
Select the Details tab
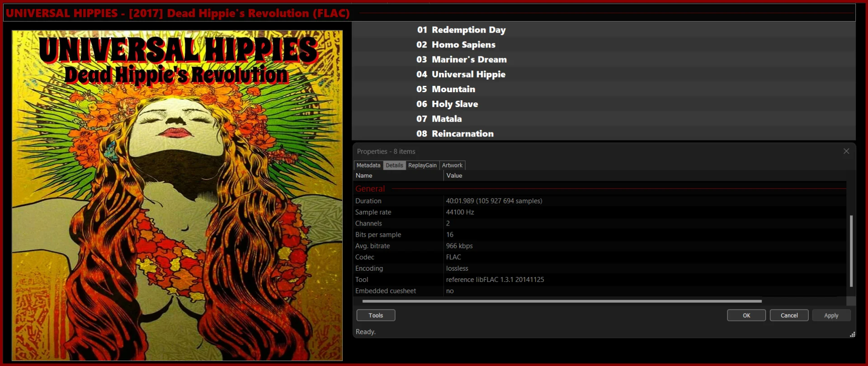tap(394, 165)
